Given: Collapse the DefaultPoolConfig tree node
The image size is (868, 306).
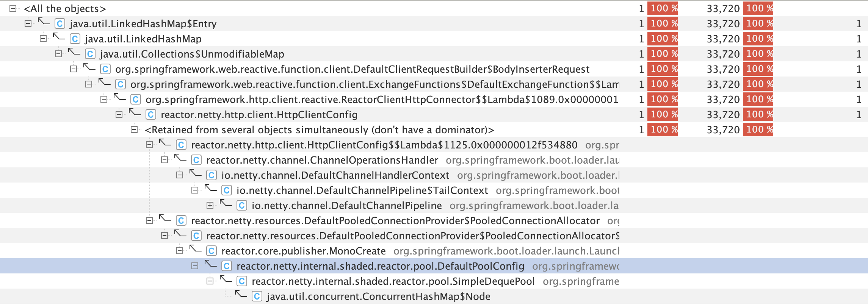Looking at the screenshot, I should click(194, 266).
